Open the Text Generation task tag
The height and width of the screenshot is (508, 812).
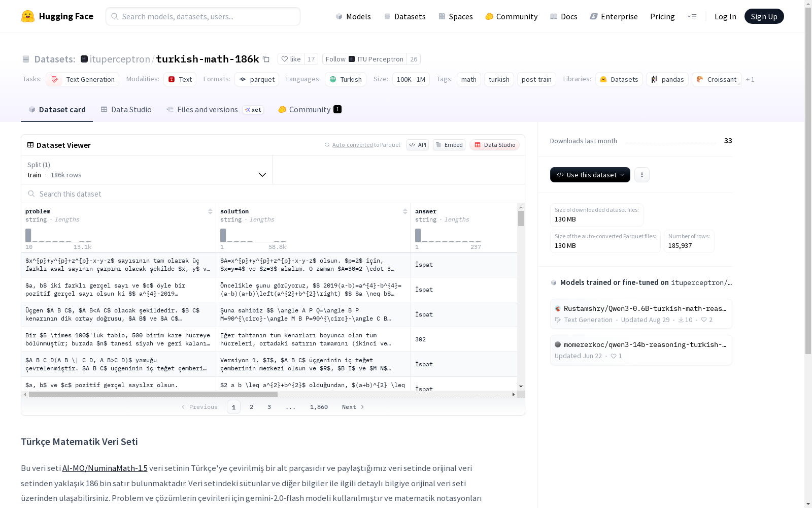tap(83, 79)
